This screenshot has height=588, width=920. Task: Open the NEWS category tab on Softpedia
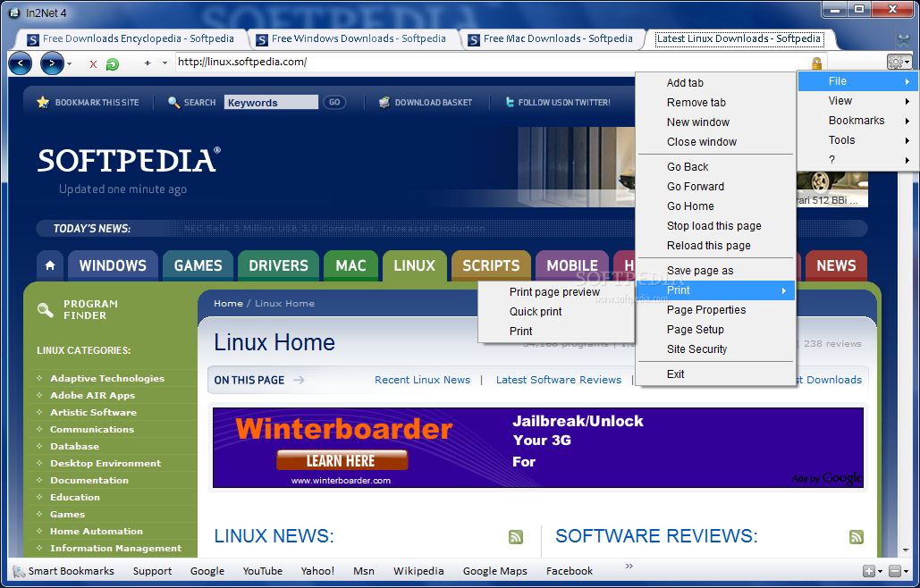[x=836, y=265]
